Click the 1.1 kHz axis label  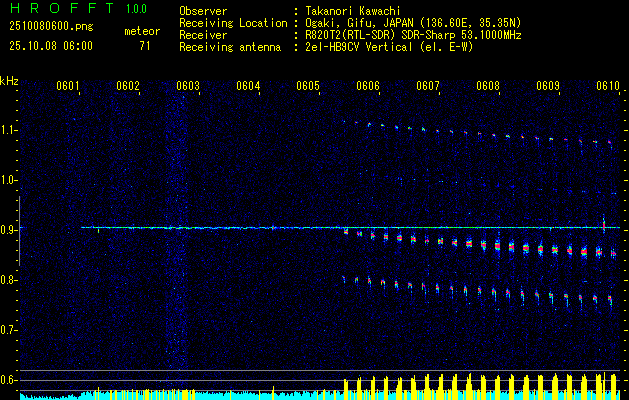tap(10, 130)
